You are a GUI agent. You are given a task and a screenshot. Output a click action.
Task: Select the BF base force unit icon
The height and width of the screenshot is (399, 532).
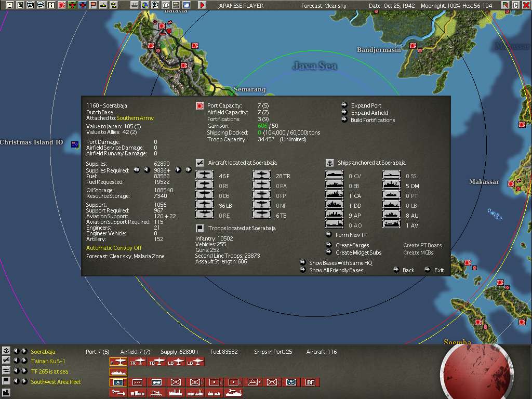[x=310, y=382]
